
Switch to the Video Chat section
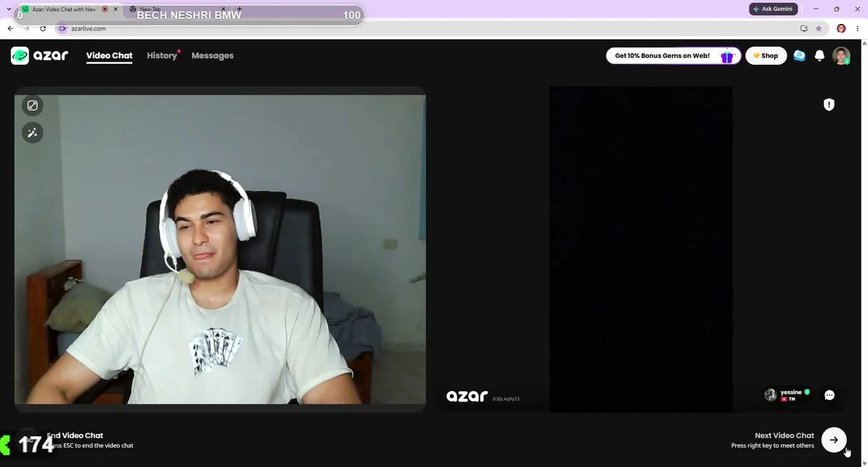109,56
